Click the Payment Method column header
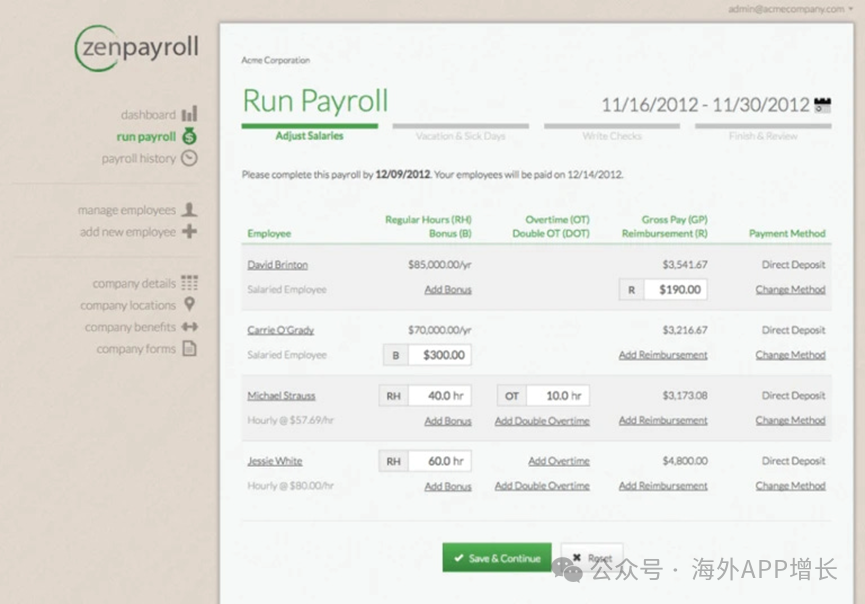Viewport: 865px width, 604px height. point(787,233)
